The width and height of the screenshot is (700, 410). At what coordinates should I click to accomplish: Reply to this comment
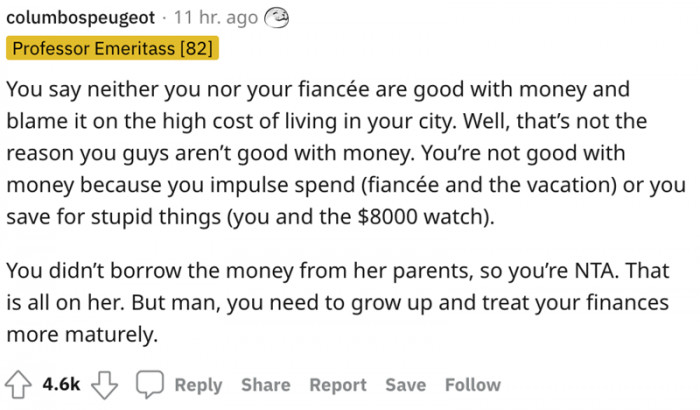[x=198, y=385]
